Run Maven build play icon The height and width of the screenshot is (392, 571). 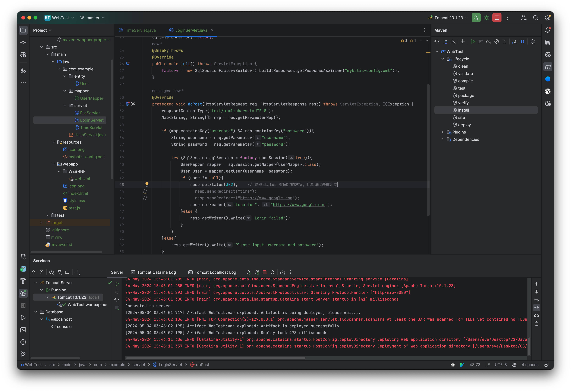[473, 41]
